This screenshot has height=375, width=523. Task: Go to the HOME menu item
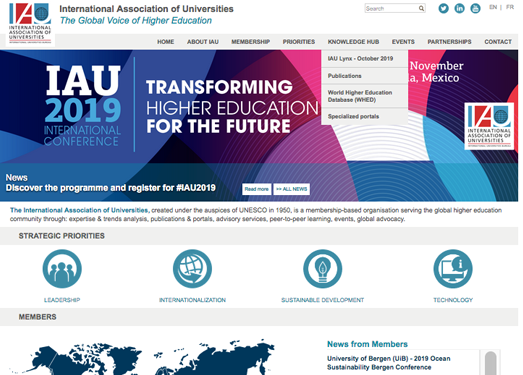165,42
